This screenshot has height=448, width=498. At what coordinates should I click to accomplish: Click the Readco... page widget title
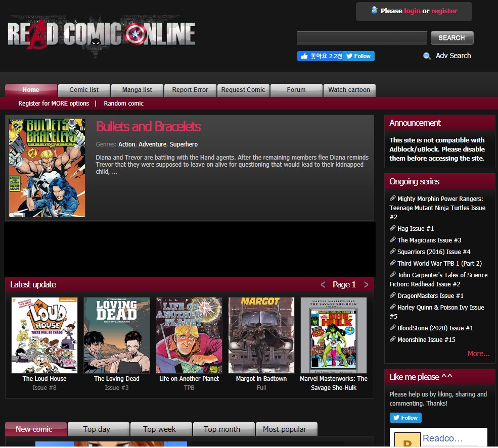[x=442, y=438]
